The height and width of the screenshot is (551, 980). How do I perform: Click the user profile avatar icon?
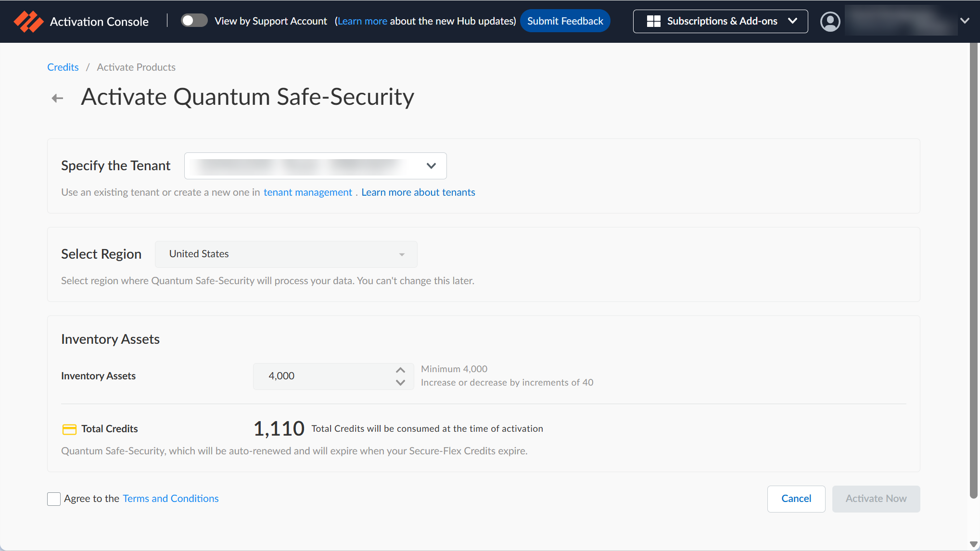[830, 21]
